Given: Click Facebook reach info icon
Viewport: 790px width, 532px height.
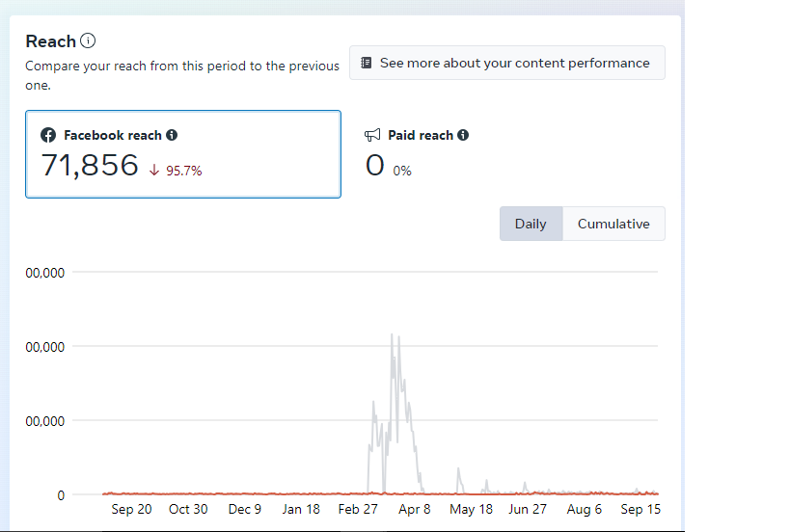Looking at the screenshot, I should click(x=172, y=136).
